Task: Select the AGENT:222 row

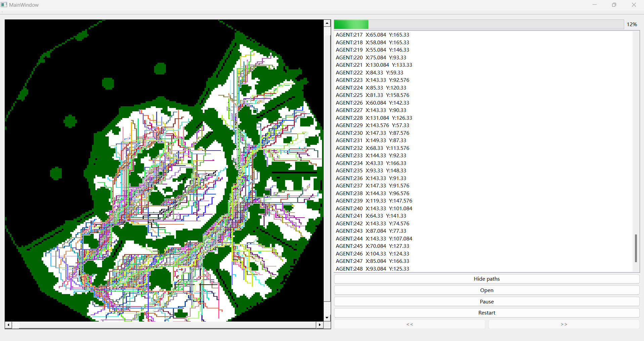Action: pos(484,72)
